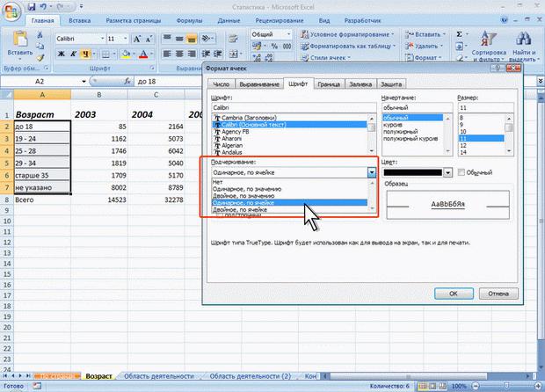Center text horizontally in ribbon
The height and width of the screenshot is (392, 545).
pos(179,54)
